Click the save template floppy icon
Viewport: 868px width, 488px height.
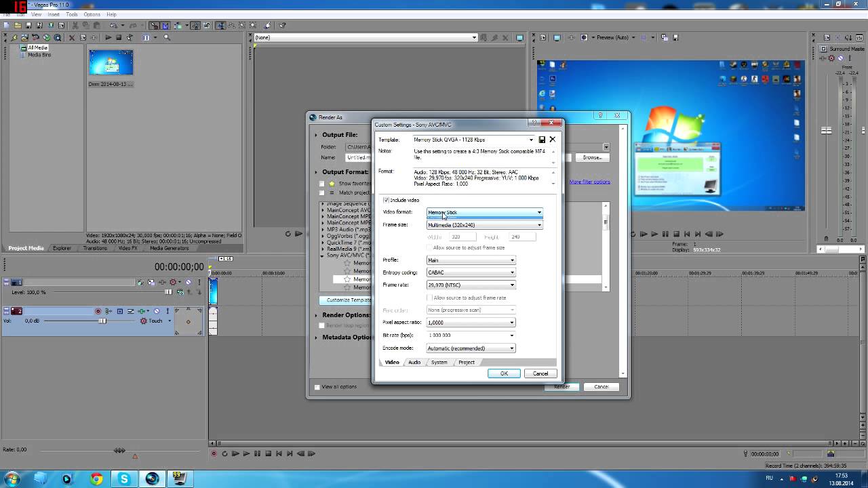tap(542, 140)
